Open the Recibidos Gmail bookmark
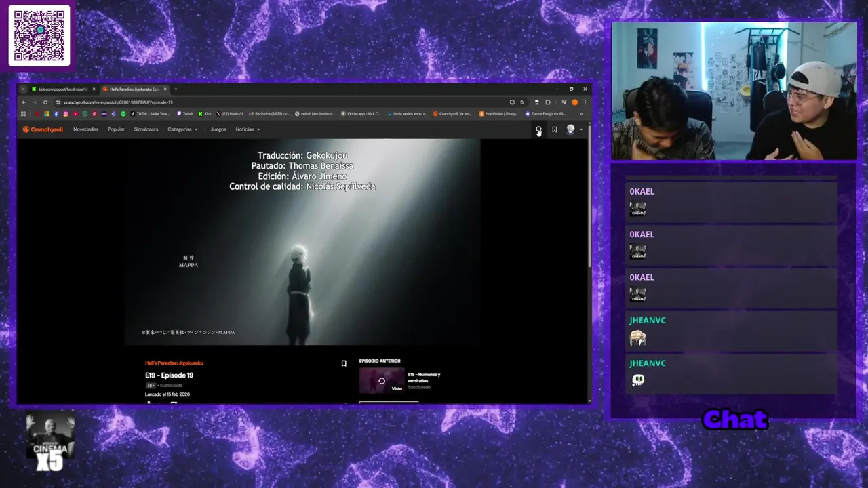Image resolution: width=868 pixels, height=488 pixels. [x=269, y=114]
